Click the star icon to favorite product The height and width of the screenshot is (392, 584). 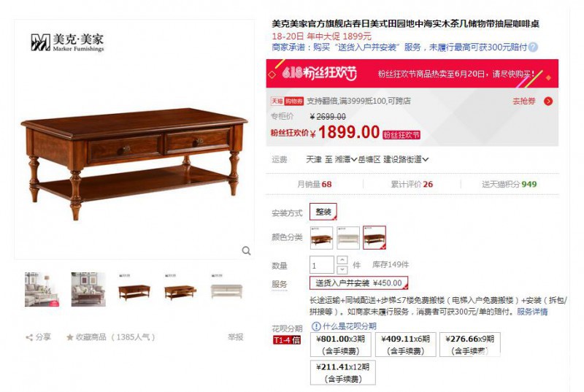click(69, 337)
